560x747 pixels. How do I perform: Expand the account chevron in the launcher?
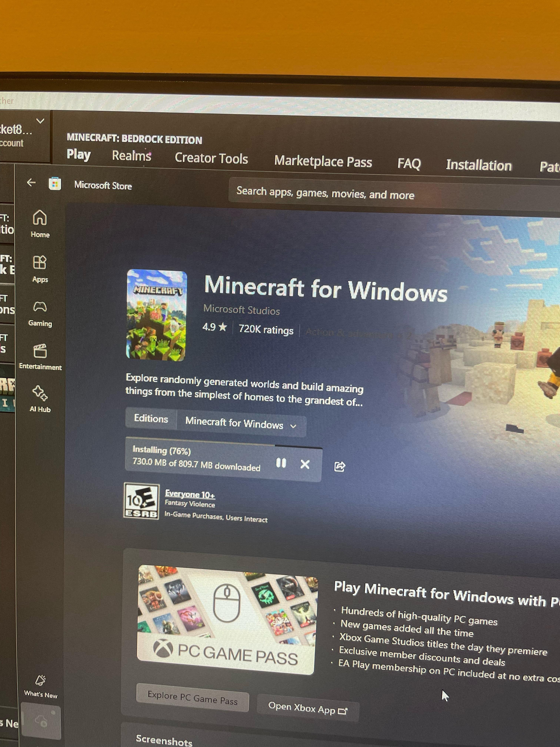[x=40, y=121]
